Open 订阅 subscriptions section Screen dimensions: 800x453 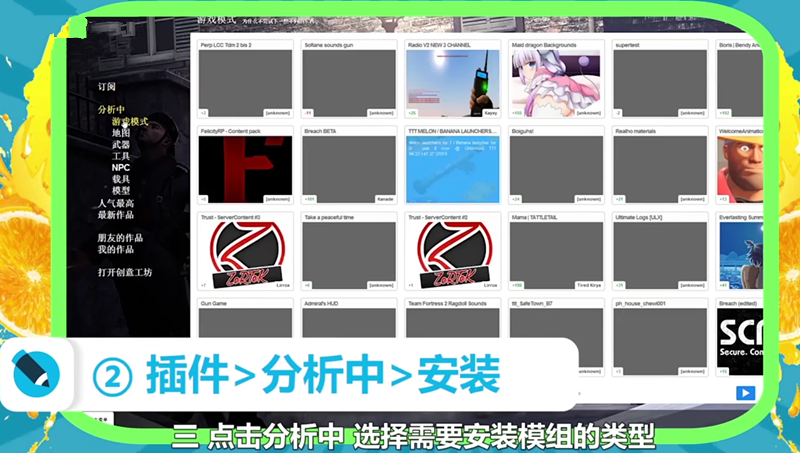(106, 87)
